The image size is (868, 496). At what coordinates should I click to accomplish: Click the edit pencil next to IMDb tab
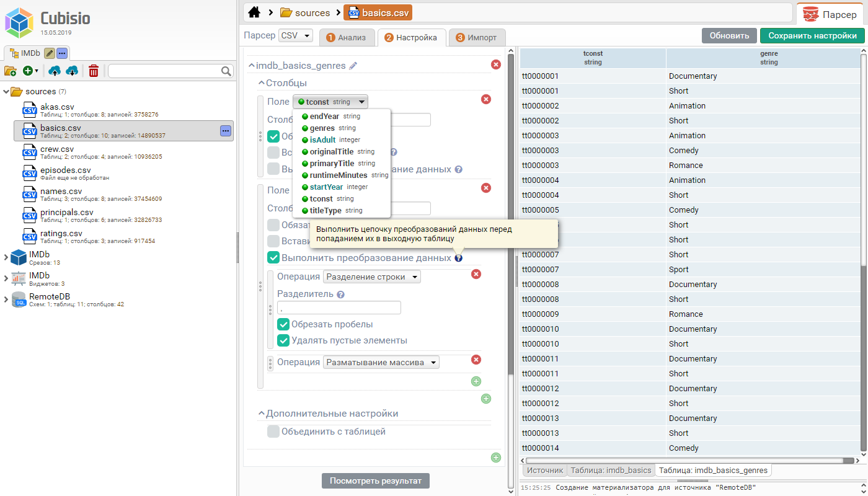pos(50,53)
